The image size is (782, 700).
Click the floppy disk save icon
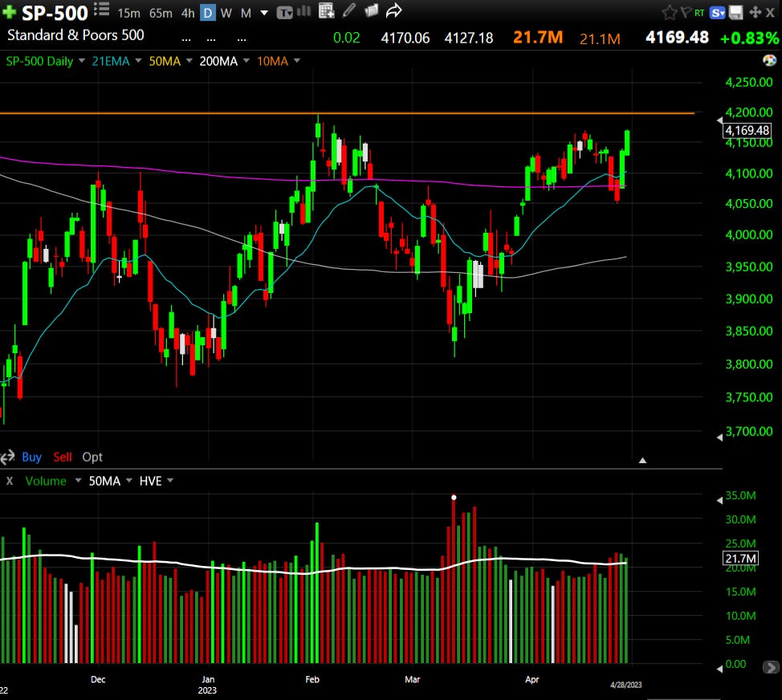[x=736, y=13]
